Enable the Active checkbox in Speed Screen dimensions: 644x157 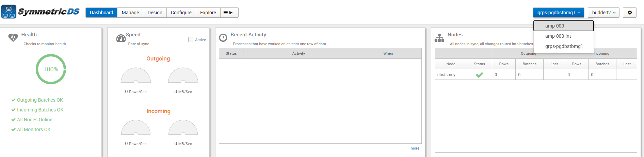pyautogui.click(x=191, y=40)
